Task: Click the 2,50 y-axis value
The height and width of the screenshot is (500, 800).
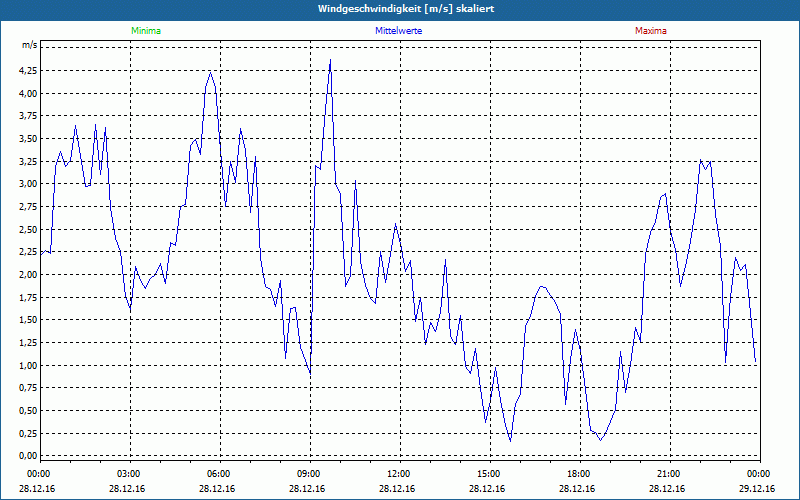Action: point(28,229)
